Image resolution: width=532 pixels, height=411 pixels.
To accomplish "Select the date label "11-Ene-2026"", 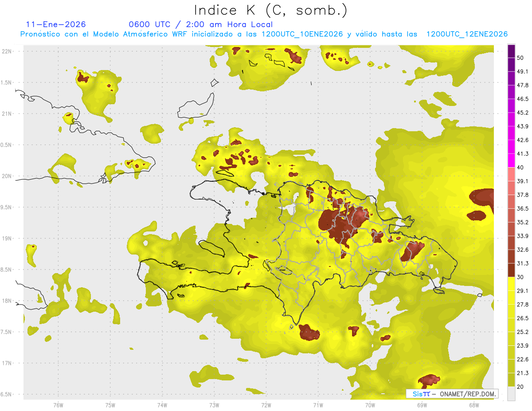I will (x=56, y=24).
